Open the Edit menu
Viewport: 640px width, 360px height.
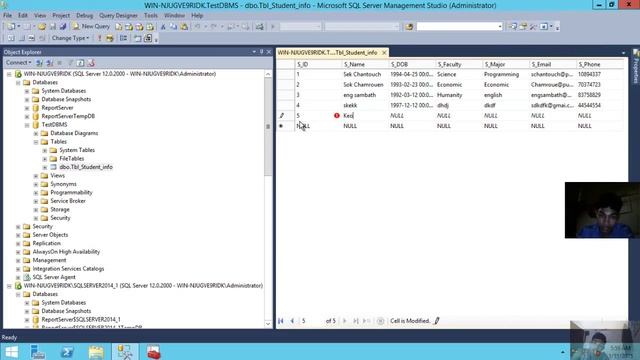coord(23,16)
